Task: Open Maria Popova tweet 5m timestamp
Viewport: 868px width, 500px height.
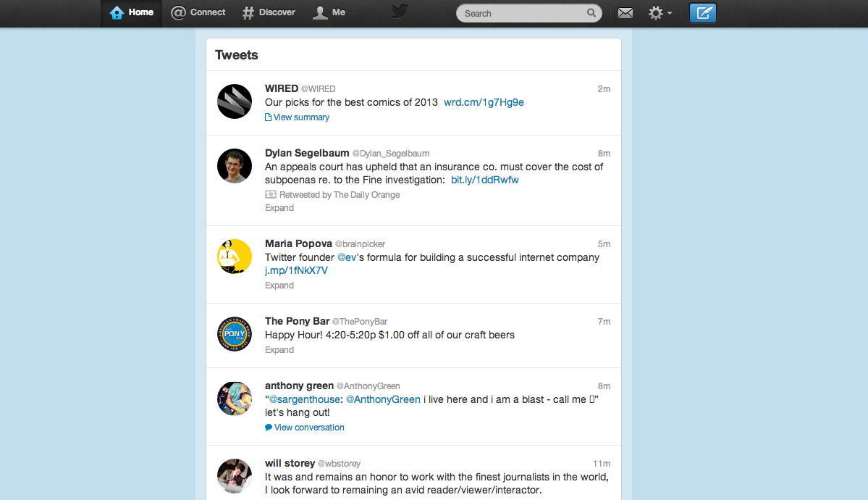Action: tap(604, 244)
